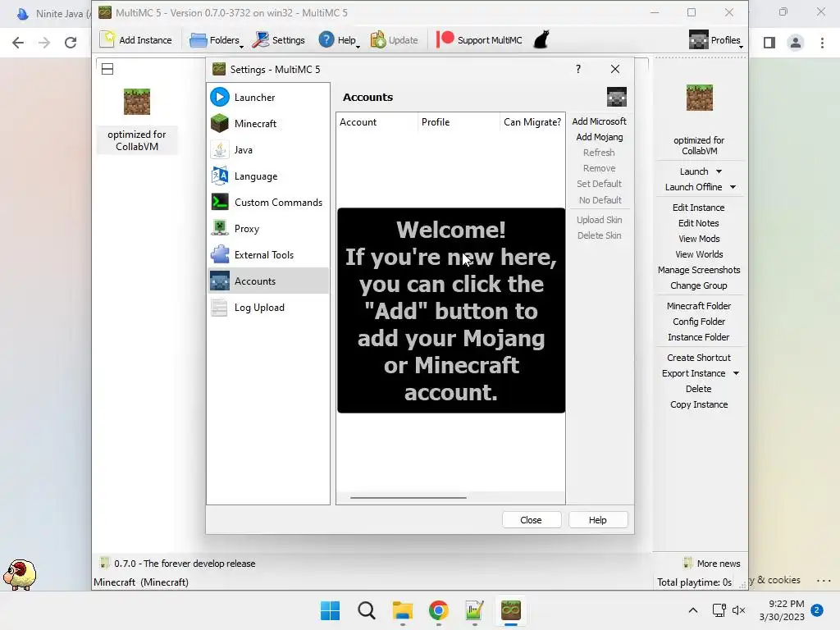Click the Refresh account button
Image resolution: width=840 pixels, height=630 pixels.
point(599,153)
